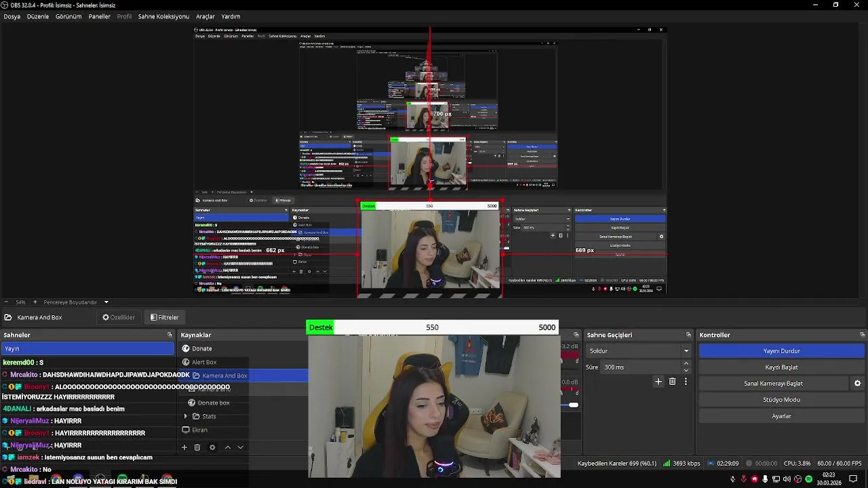Move selected source down

point(240,447)
